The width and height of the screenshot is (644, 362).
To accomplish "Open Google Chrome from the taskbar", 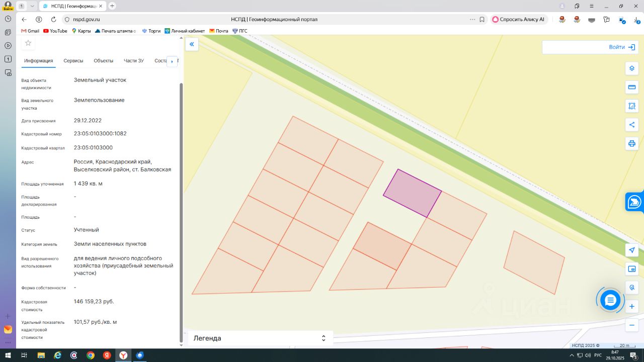I will click(x=91, y=355).
